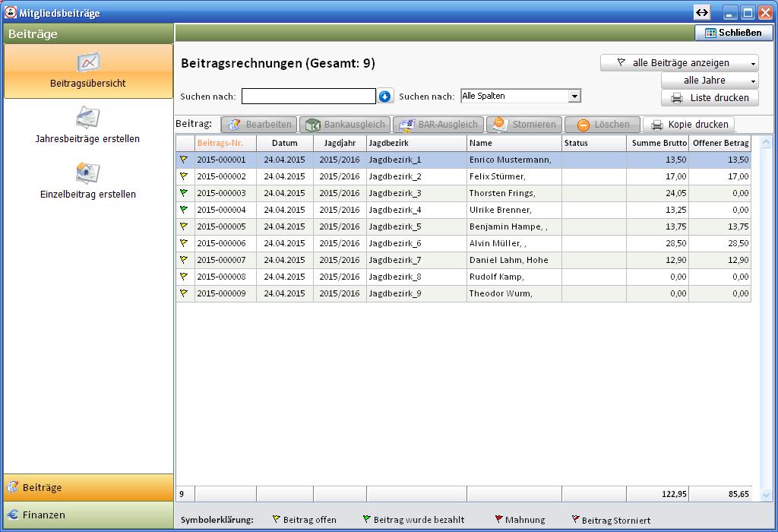This screenshot has width=778, height=532.
Task: Focus the Suchen nach text field
Action: tap(308, 97)
